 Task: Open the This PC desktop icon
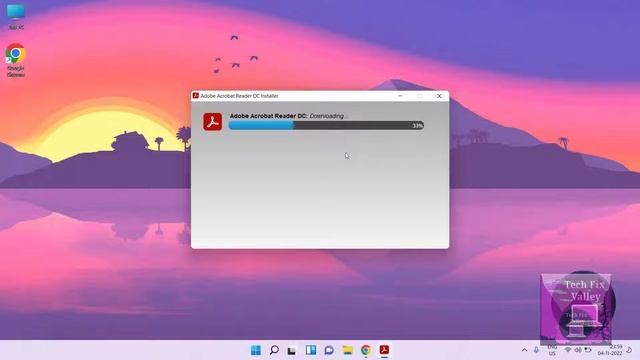[16, 16]
